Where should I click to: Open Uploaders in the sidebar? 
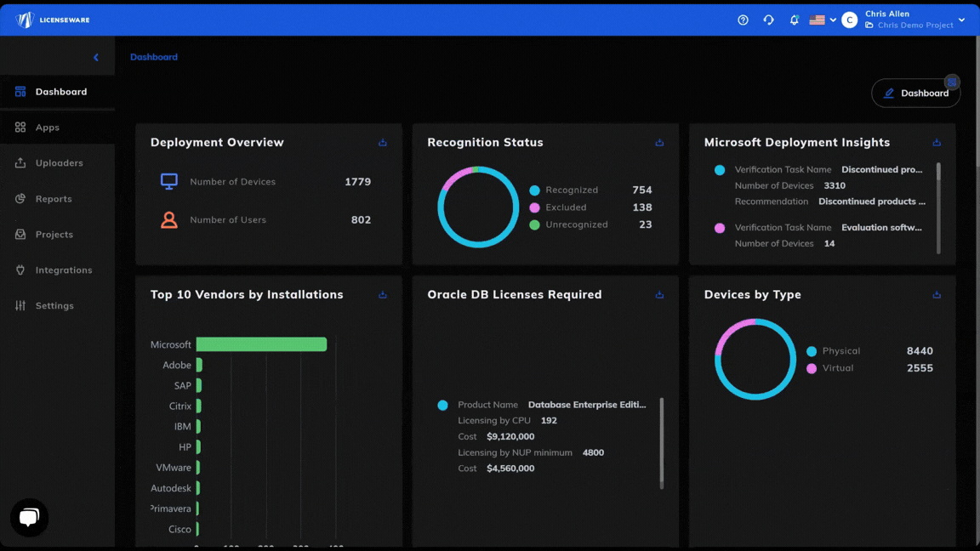58,163
